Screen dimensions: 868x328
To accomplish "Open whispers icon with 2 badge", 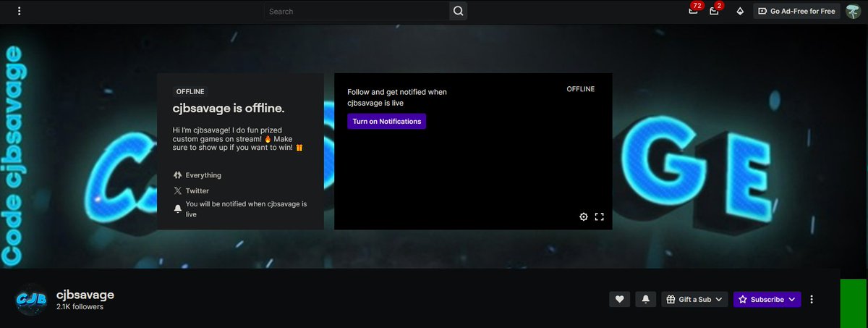I will pos(715,10).
